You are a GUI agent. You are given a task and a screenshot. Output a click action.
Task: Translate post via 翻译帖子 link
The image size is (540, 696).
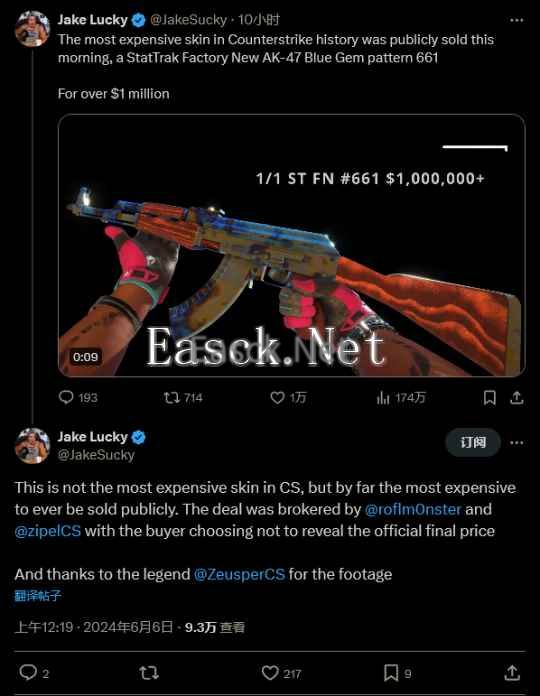(38, 596)
